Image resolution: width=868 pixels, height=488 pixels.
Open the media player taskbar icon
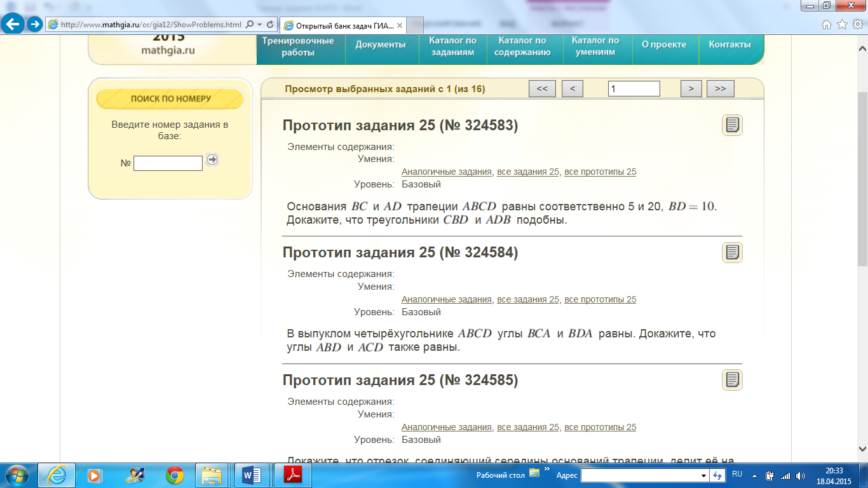tap(95, 475)
